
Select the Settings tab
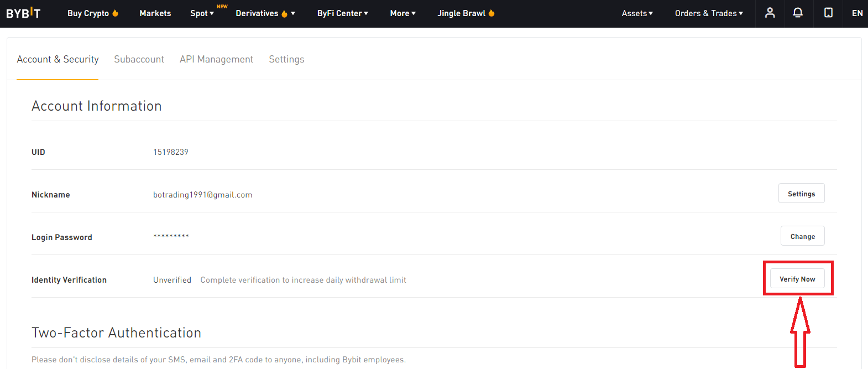[x=286, y=59]
